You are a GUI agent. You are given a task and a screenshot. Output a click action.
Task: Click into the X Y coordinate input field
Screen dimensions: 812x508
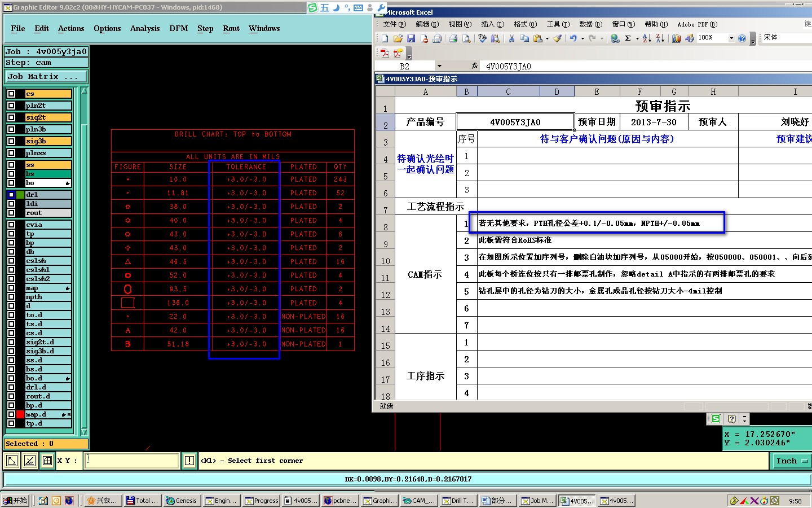click(132, 461)
